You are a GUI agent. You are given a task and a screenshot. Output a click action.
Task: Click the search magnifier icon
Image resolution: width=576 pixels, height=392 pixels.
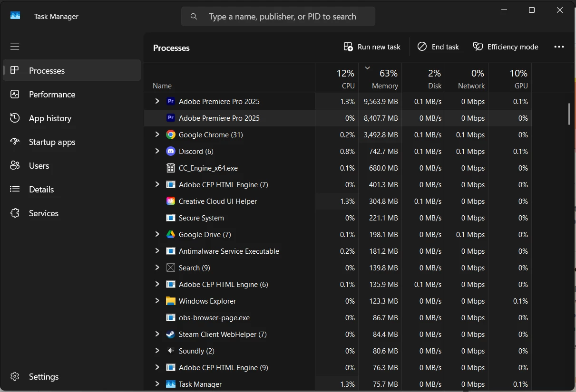[194, 17]
